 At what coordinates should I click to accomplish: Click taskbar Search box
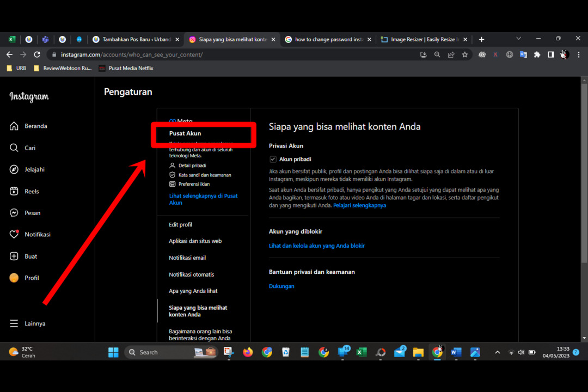(x=170, y=352)
